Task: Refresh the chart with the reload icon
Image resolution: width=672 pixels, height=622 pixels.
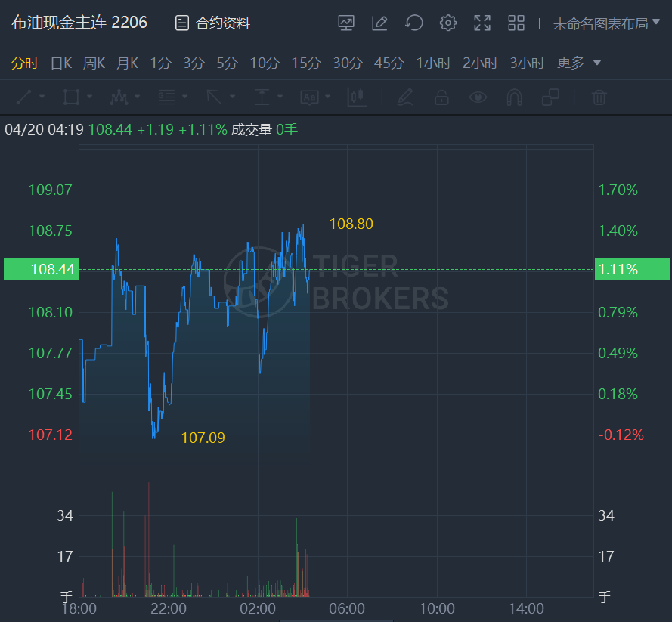Action: tap(413, 23)
